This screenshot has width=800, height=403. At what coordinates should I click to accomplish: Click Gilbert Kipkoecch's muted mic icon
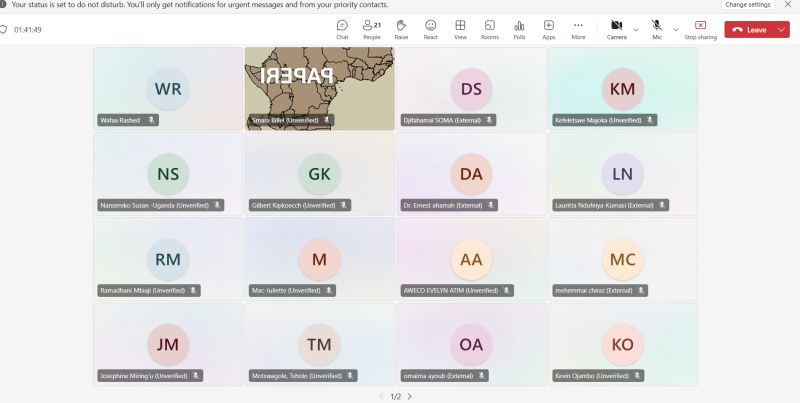coord(343,206)
